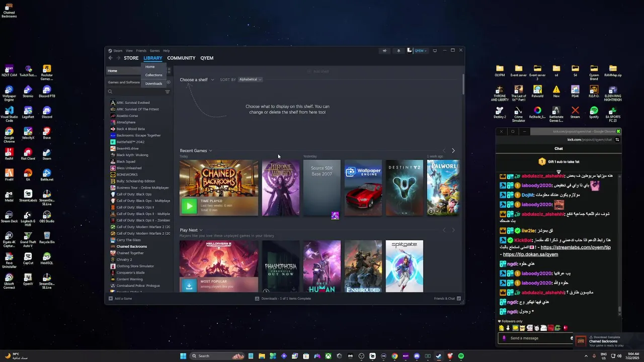Viewport: 644px width, 362px height.
Task: Open Palworld desktop shortcut
Action: click(537, 92)
